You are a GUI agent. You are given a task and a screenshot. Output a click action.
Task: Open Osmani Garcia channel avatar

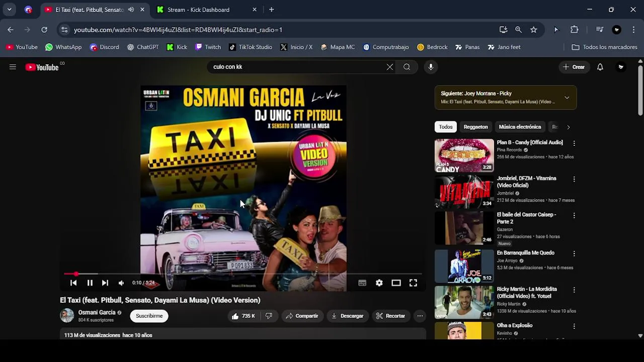67,316
